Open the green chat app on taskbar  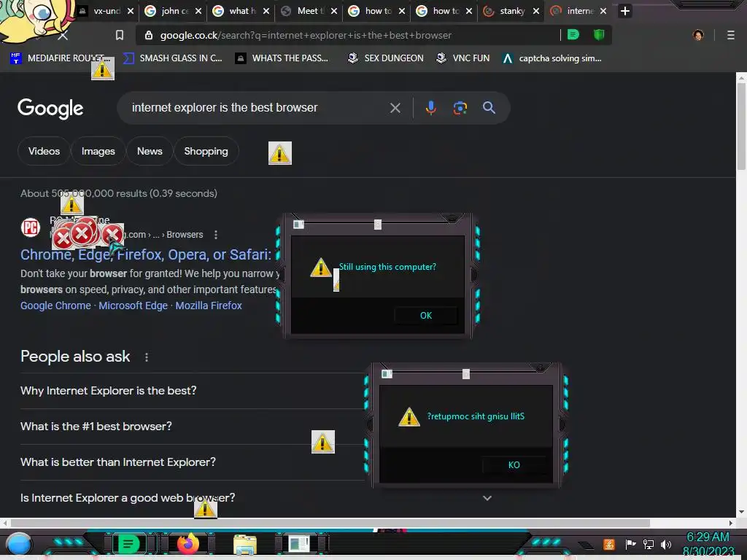[x=128, y=544]
